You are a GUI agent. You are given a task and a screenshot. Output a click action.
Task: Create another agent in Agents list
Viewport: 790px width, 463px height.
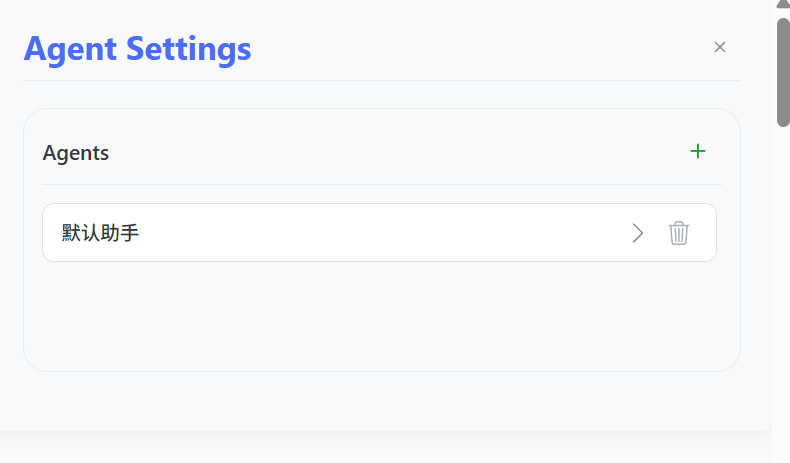697,151
